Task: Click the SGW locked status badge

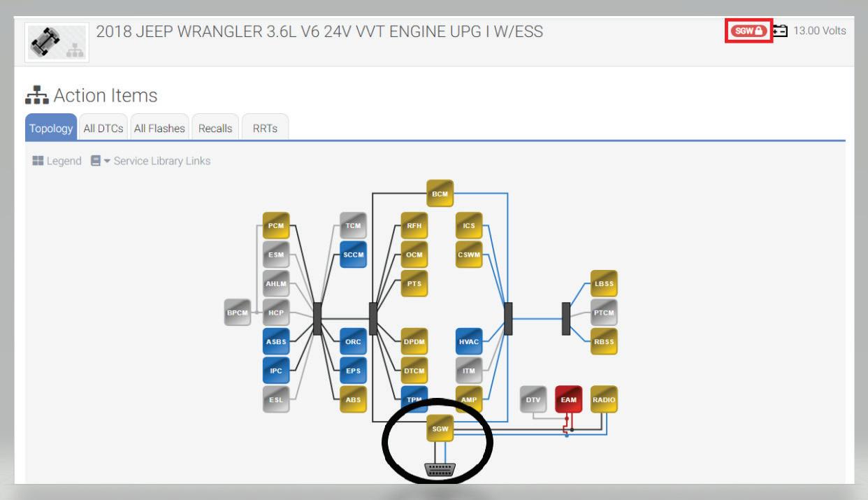Action: coord(749,31)
